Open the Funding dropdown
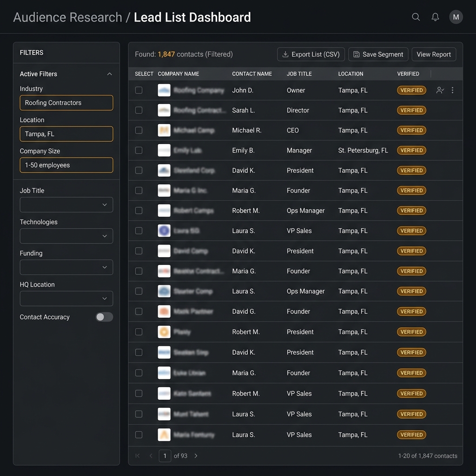Viewport: 476px width, 476px height. (66, 267)
